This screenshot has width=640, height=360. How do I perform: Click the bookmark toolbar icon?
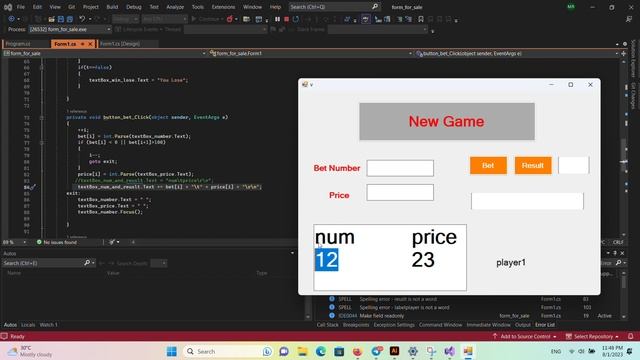click(x=421, y=19)
